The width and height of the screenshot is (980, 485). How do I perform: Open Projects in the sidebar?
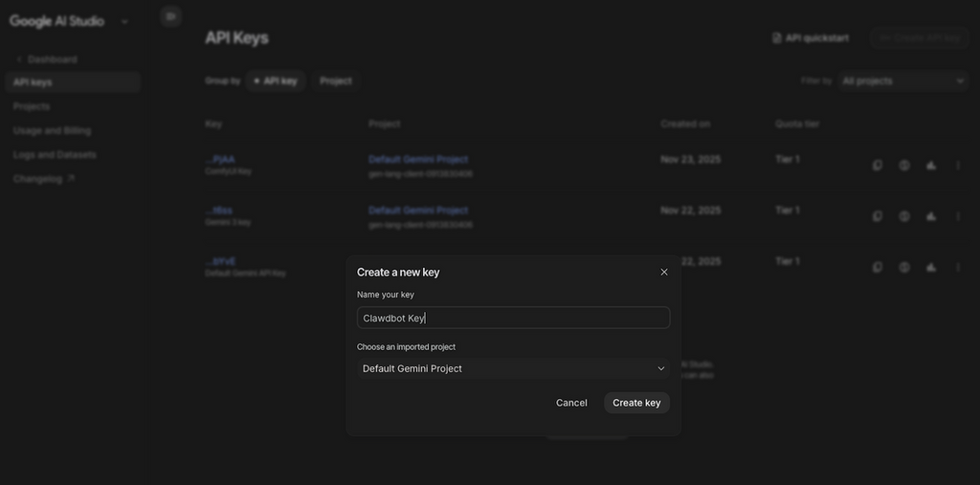click(32, 106)
